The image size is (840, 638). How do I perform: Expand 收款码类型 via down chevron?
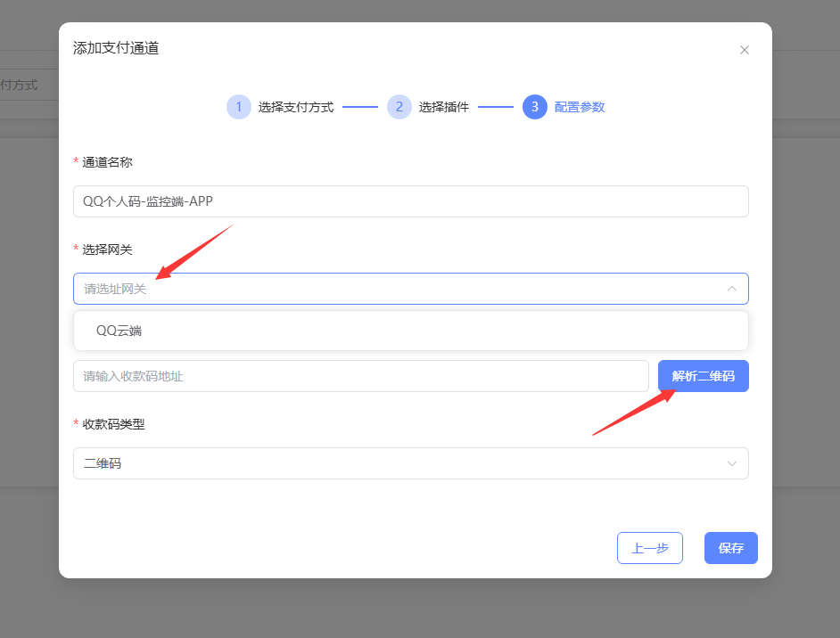pyautogui.click(x=732, y=463)
